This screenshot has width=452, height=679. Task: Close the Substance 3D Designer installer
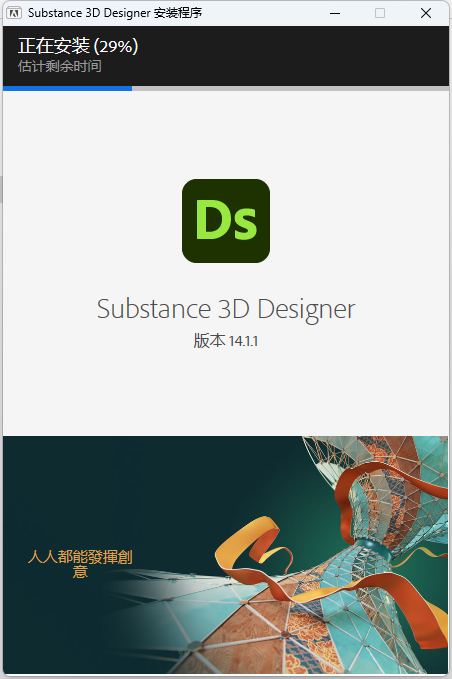coord(426,13)
